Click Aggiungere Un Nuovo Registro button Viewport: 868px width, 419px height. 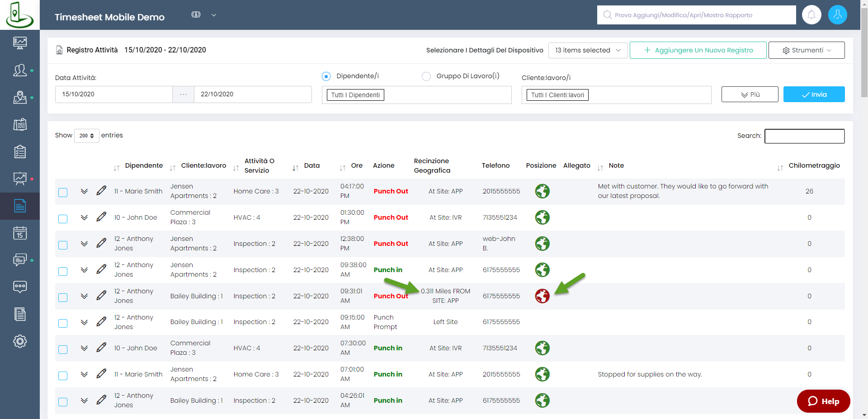coord(698,50)
